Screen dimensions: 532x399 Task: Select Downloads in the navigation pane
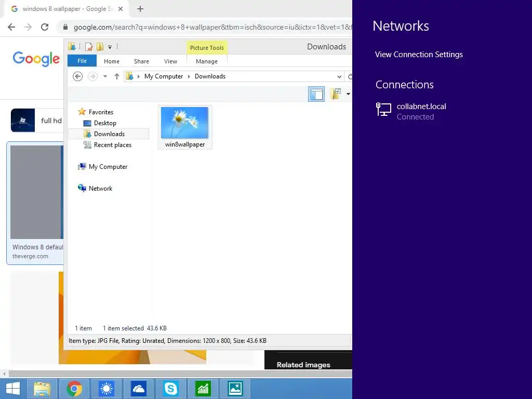109,134
